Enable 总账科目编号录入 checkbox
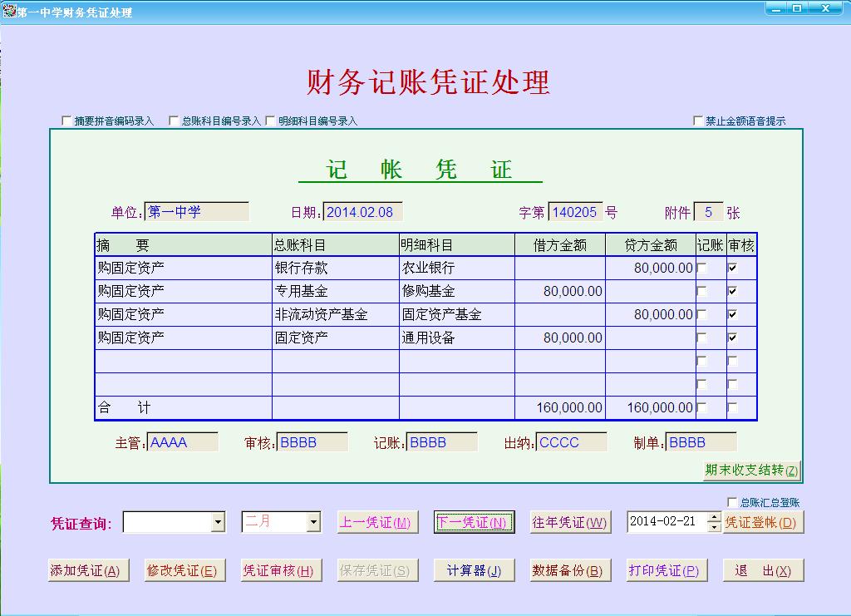Screen dimensions: 851x616 pos(172,121)
